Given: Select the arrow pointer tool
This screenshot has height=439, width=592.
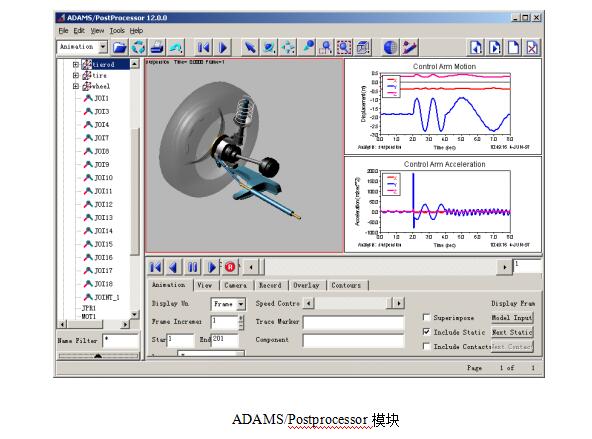Looking at the screenshot, I should (250, 48).
